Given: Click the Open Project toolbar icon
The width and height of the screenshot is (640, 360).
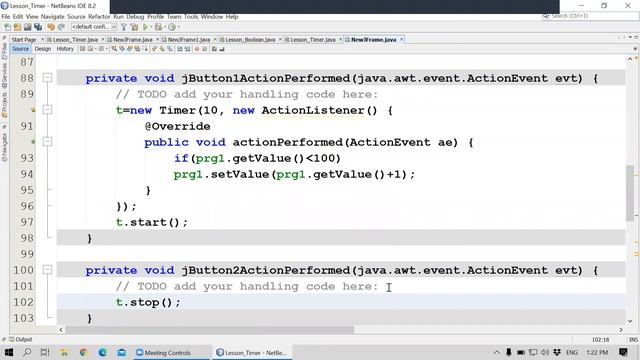Looking at the screenshot, I should (27, 27).
